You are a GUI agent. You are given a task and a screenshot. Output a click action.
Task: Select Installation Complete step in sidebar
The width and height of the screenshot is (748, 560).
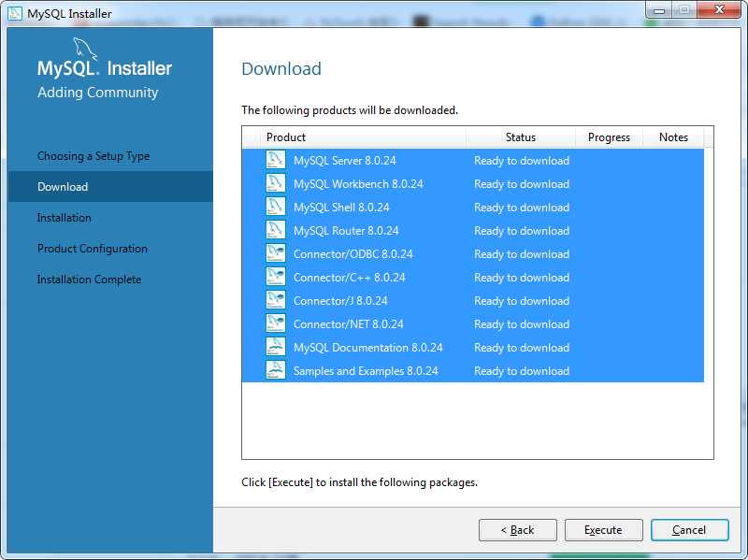(x=89, y=280)
